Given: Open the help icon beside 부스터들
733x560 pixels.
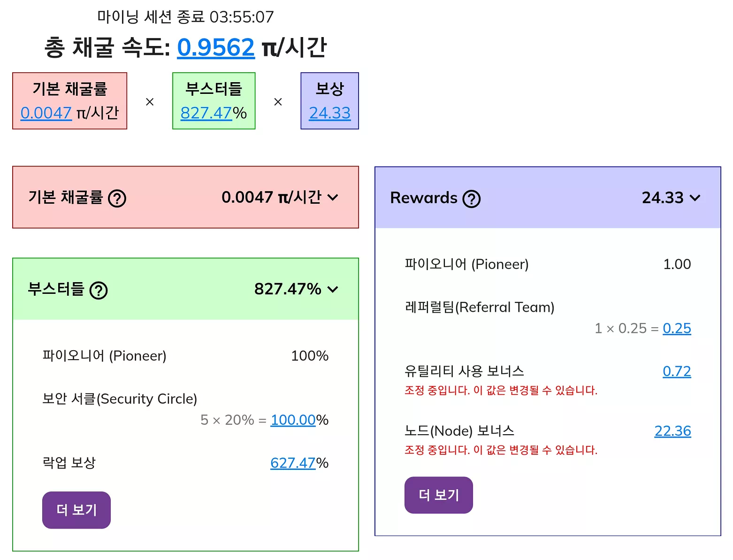Looking at the screenshot, I should tap(99, 290).
